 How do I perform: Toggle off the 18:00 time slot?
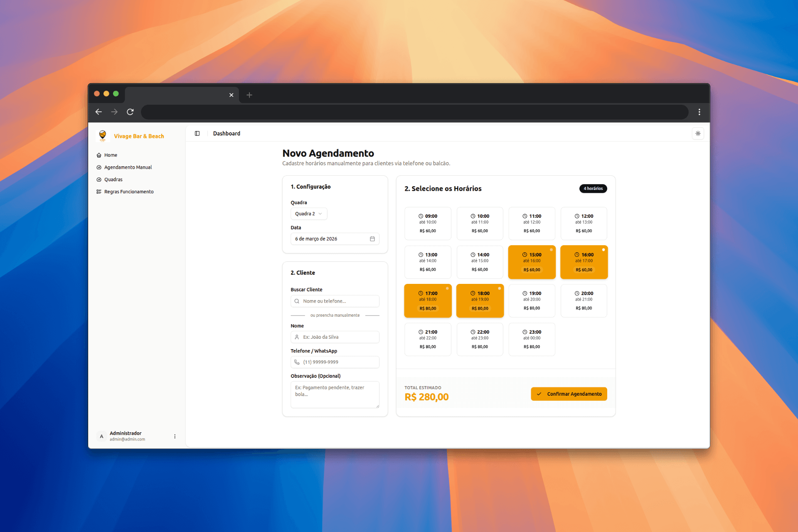click(480, 300)
